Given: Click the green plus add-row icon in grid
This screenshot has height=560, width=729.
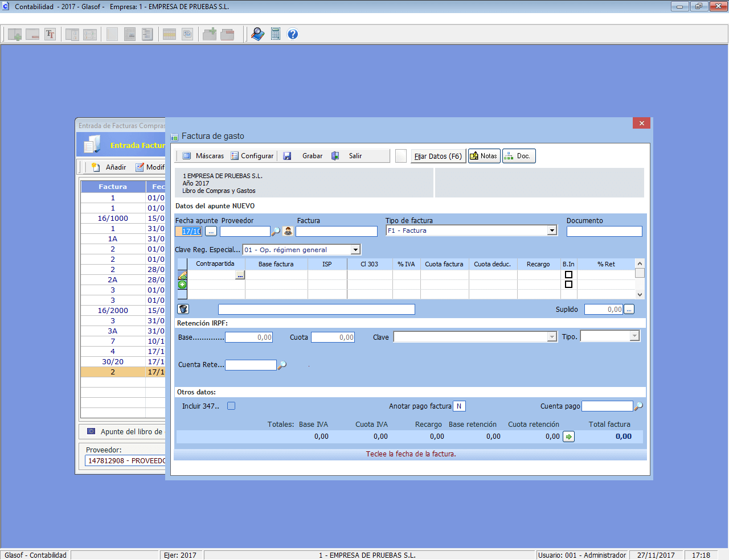Looking at the screenshot, I should (182, 285).
